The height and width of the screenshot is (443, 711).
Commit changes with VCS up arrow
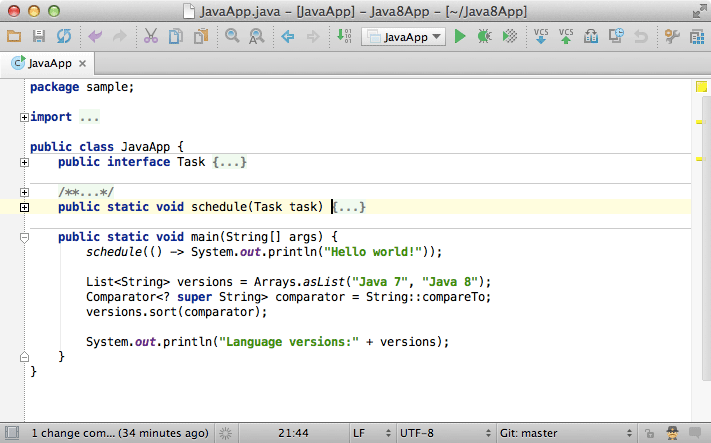[x=566, y=36]
